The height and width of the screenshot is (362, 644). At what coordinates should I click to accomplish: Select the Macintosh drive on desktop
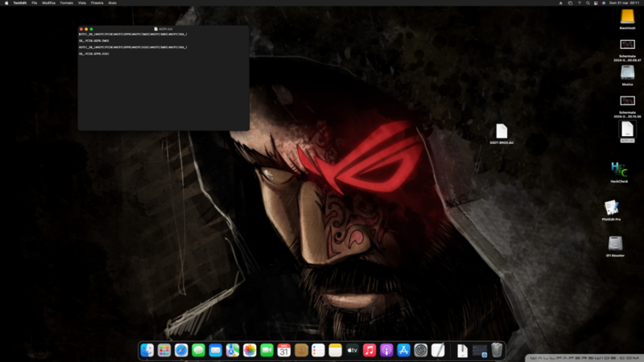point(627,19)
